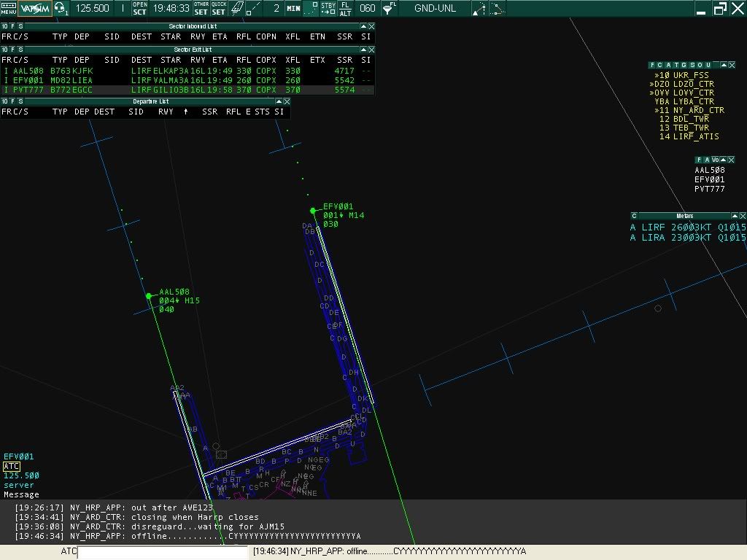Select the EFV001 chat tab
Screen dimensions: 747x560
click(x=18, y=456)
